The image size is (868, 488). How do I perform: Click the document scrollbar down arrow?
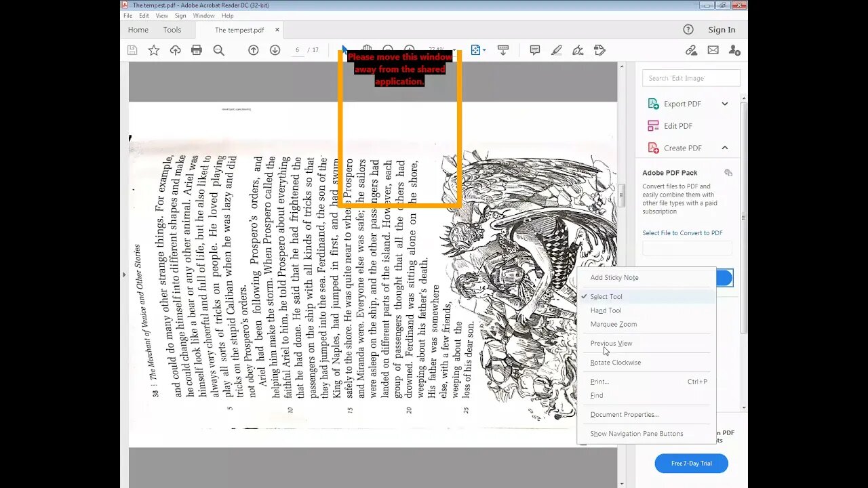621,483
